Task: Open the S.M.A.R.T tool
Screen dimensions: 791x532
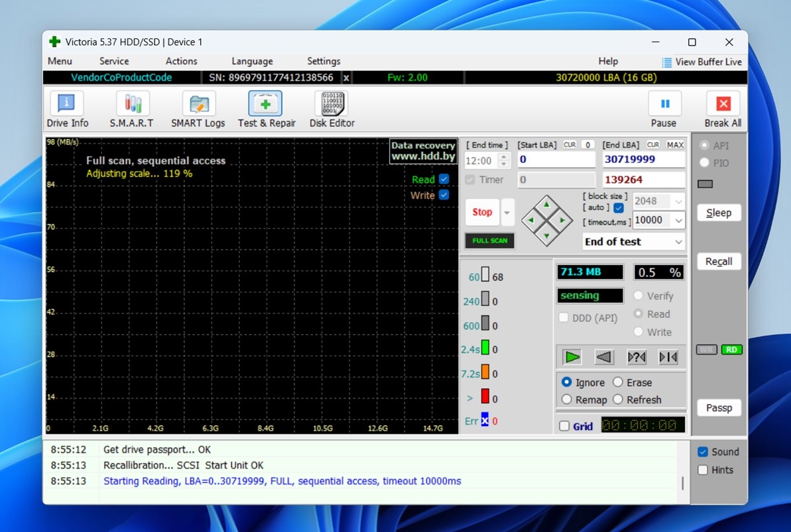Action: [x=132, y=105]
